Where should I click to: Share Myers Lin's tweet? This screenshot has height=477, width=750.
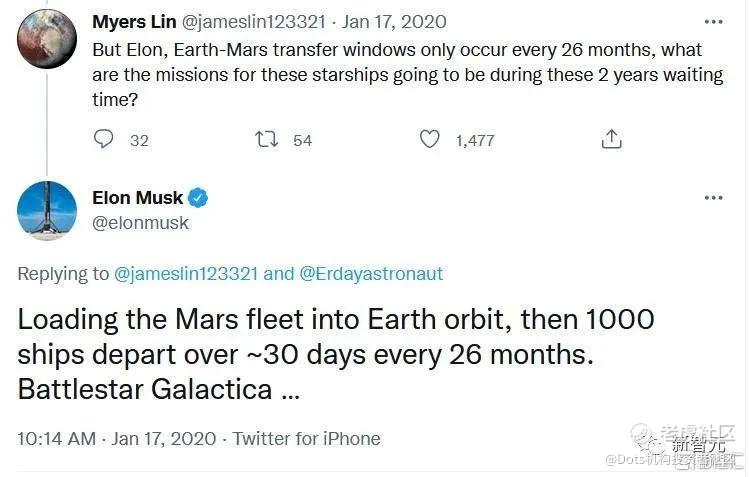(612, 140)
